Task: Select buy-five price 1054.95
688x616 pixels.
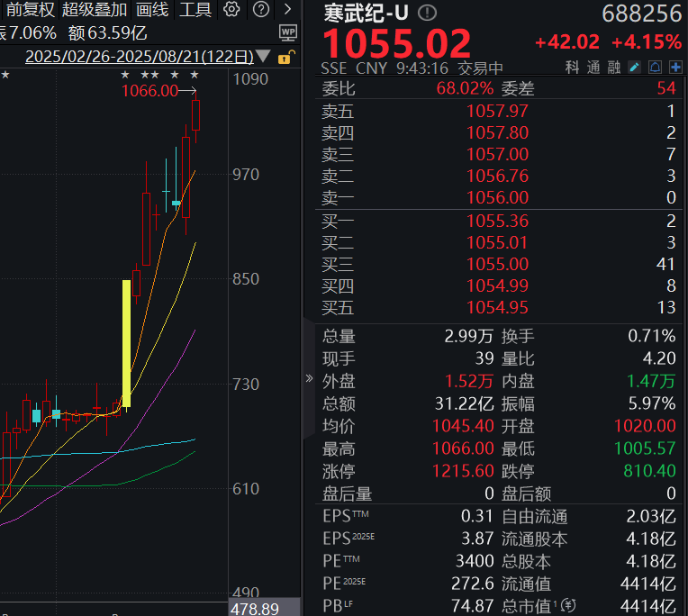Action: pos(497,307)
